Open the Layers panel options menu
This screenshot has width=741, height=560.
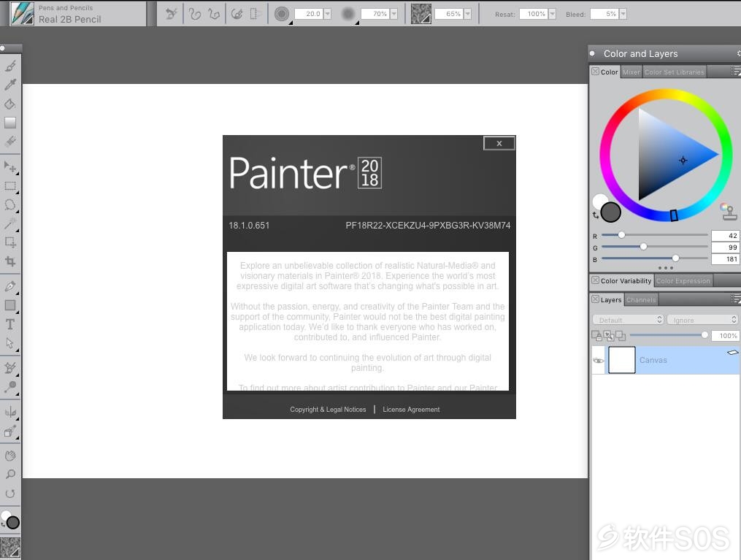click(x=735, y=299)
